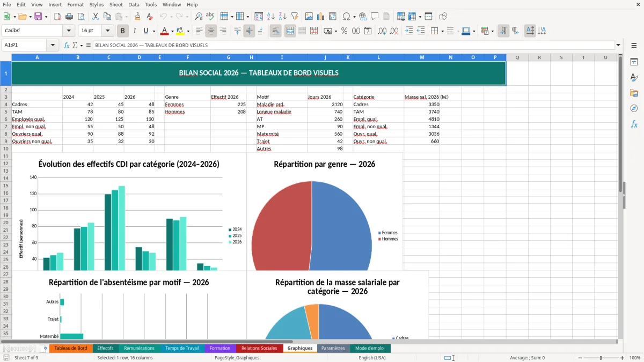The height and width of the screenshot is (362, 644).
Task: Click English (USA) language in status bar
Action: [x=372, y=358]
